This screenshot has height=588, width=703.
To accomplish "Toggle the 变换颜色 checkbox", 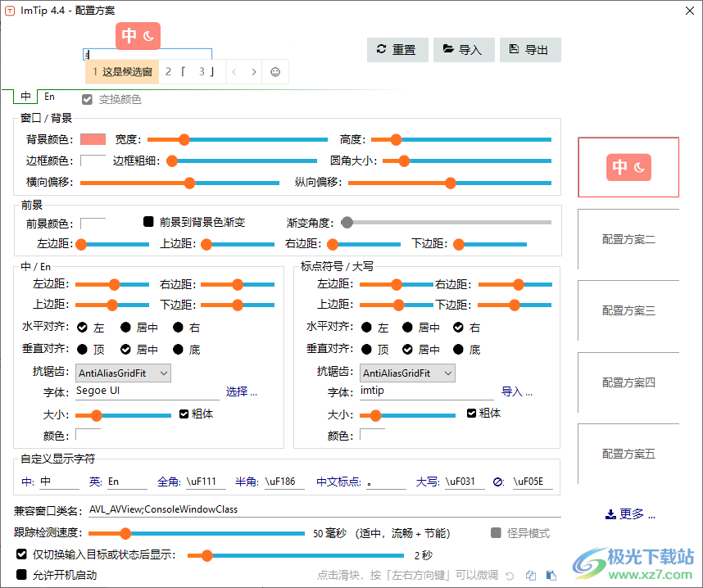I will (x=87, y=99).
